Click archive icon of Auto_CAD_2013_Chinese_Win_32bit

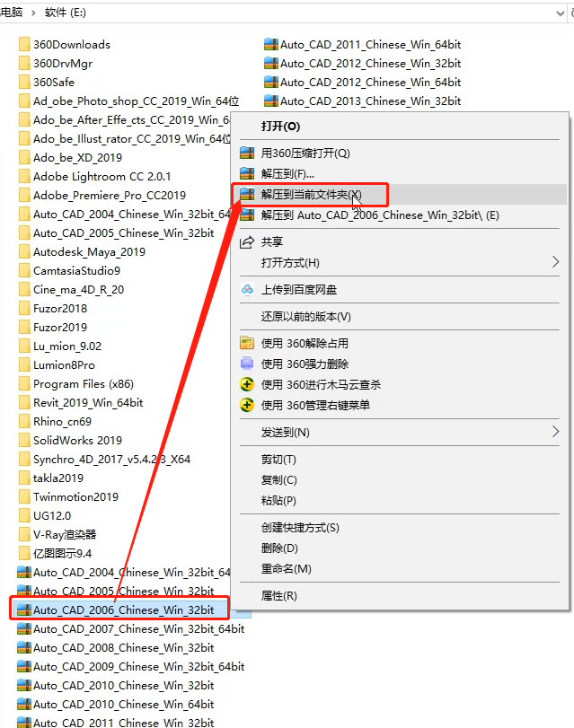271,101
